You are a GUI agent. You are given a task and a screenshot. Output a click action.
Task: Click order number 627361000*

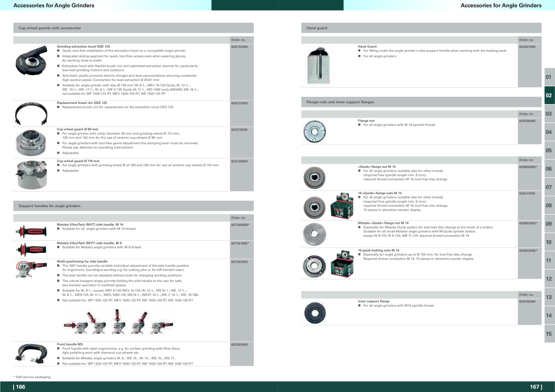point(240,243)
